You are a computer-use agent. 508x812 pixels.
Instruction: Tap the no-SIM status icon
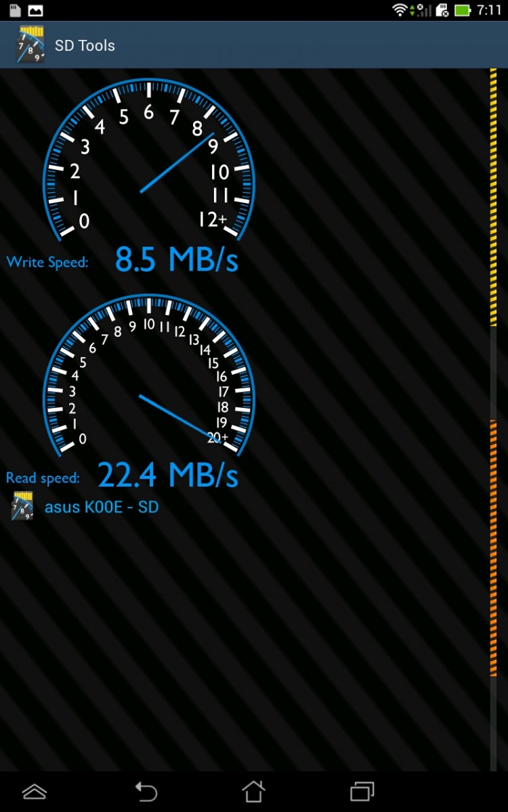(x=442, y=10)
